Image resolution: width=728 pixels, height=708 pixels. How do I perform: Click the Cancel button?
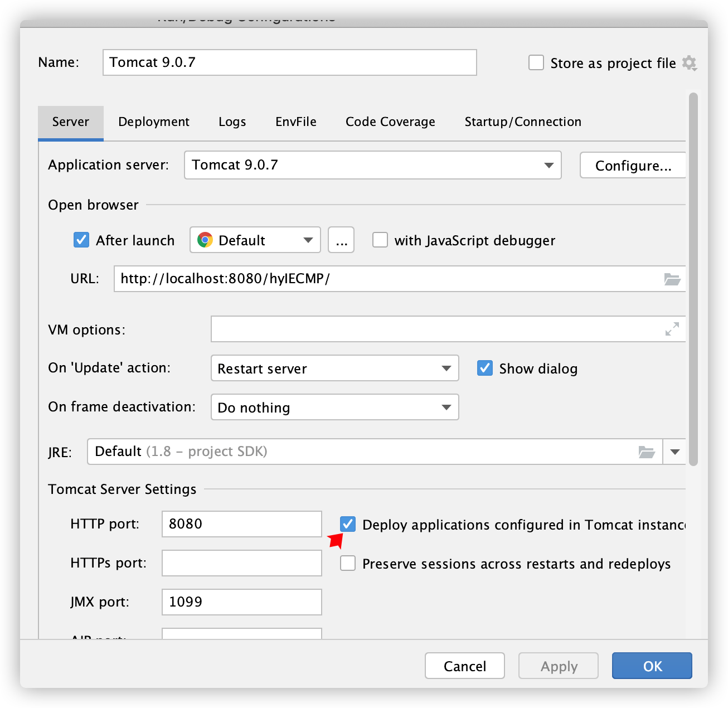[x=465, y=666]
